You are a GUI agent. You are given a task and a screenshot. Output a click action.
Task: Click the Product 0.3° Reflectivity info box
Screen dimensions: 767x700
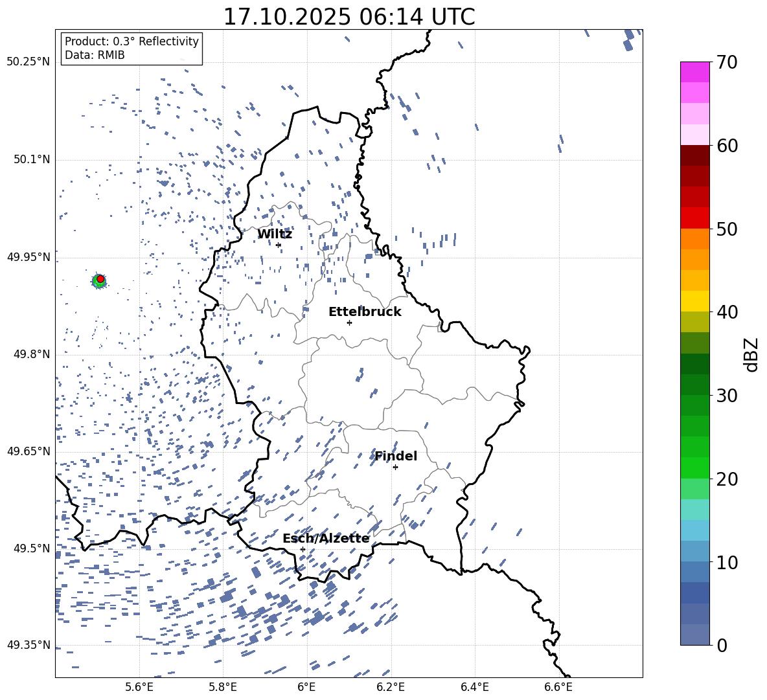click(132, 49)
